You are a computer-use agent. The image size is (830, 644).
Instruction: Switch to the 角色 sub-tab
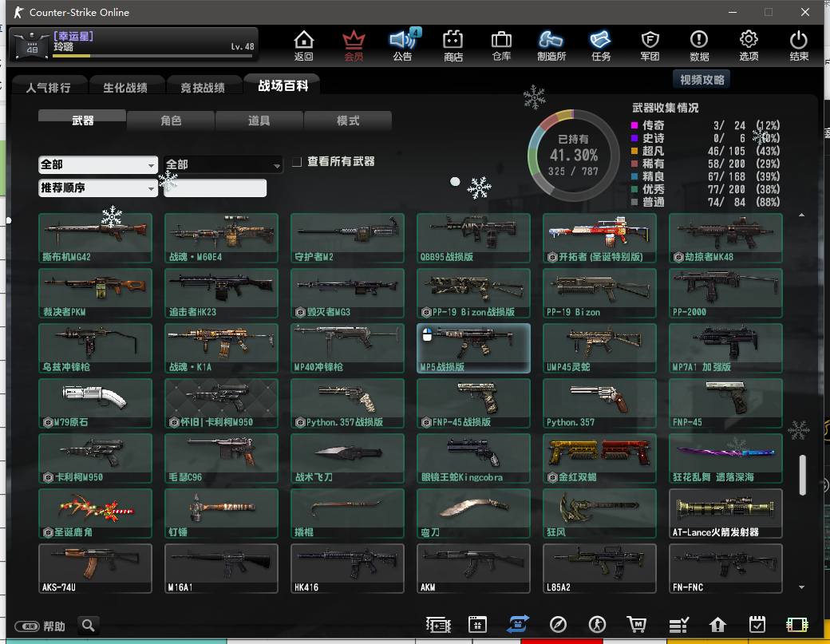171,121
